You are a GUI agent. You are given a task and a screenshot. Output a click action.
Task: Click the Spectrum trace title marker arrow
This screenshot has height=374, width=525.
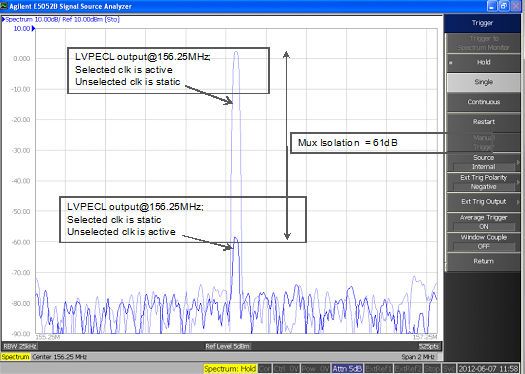3,19
